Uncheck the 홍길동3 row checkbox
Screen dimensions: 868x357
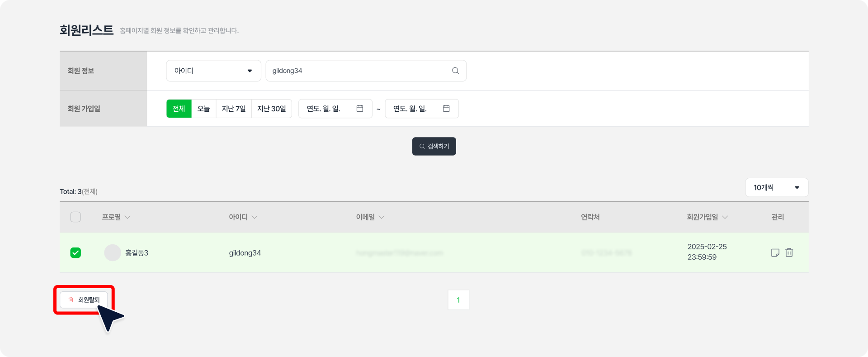tap(75, 252)
